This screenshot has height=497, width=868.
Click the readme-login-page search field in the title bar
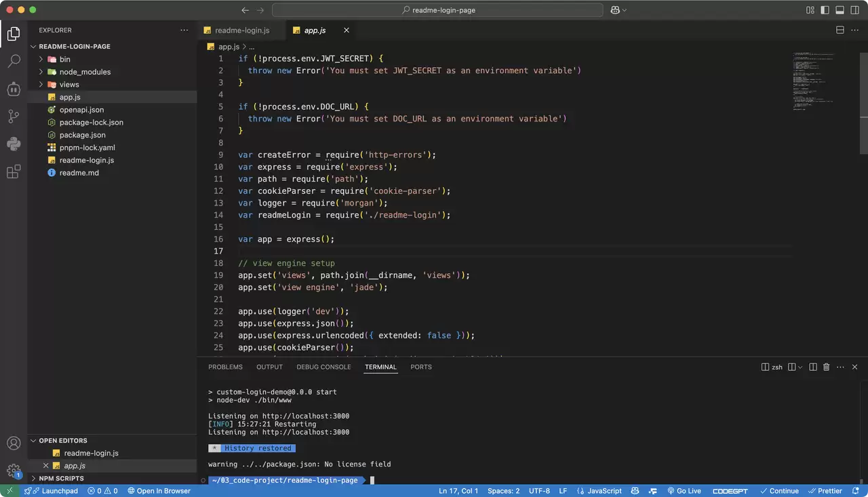tap(437, 10)
